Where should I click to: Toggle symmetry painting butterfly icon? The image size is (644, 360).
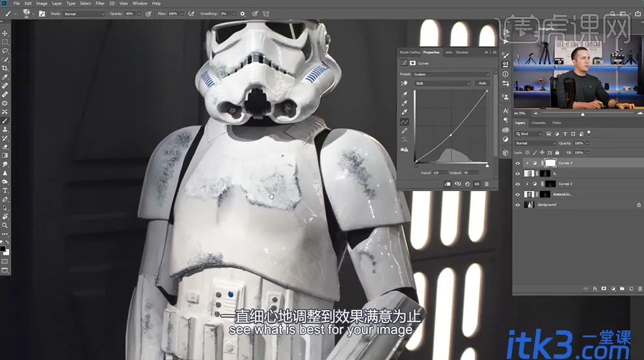tap(266, 14)
